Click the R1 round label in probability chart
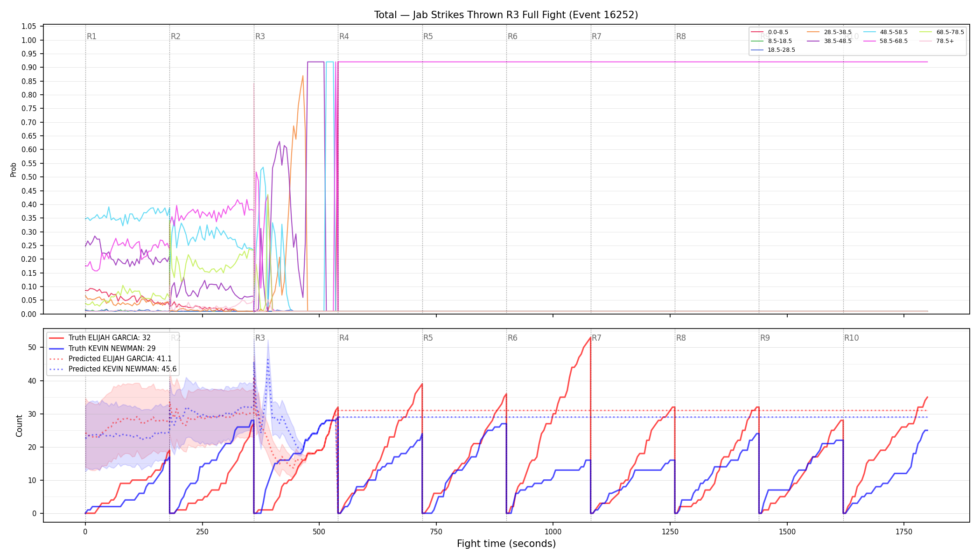Image resolution: width=980 pixels, height=560 pixels. coord(91,36)
